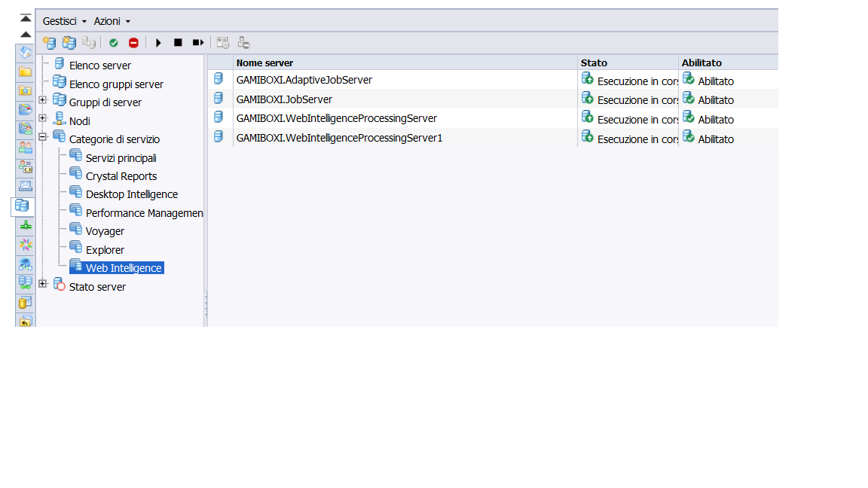Click the greyed user security toolbar icon

(x=243, y=43)
